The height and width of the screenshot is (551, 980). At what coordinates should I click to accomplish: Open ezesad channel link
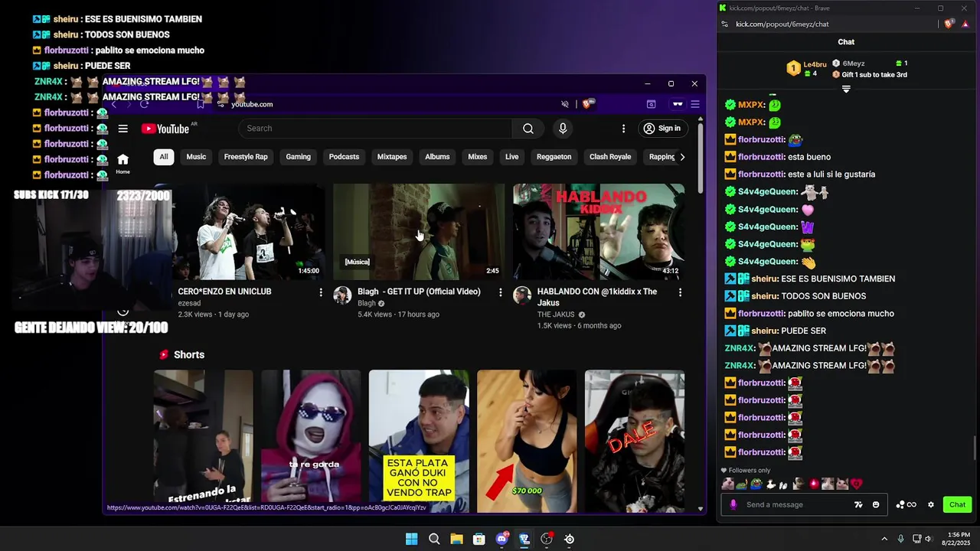(189, 303)
